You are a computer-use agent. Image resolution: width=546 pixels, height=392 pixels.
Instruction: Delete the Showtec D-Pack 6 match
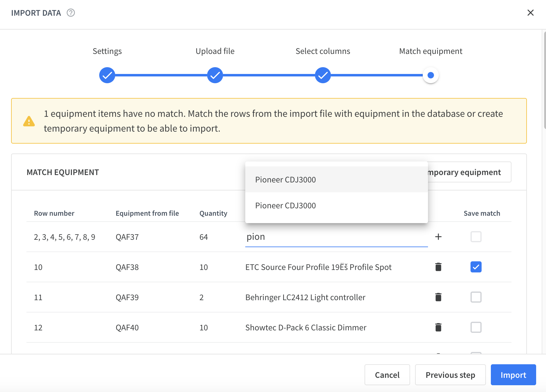coord(438,327)
